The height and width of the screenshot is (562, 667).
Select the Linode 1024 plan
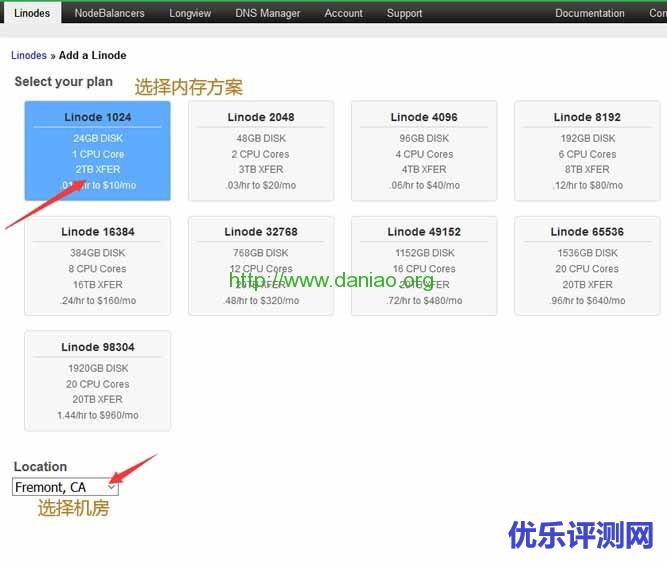[x=97, y=151]
